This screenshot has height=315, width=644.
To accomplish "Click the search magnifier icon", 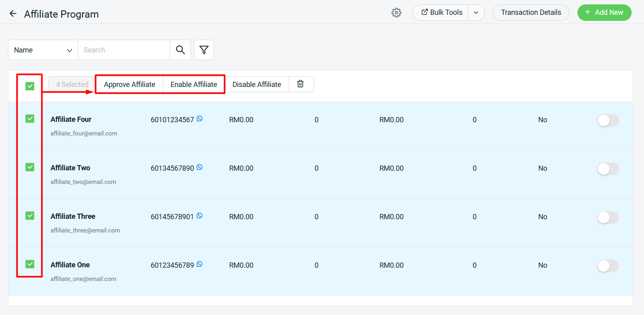I will click(180, 50).
